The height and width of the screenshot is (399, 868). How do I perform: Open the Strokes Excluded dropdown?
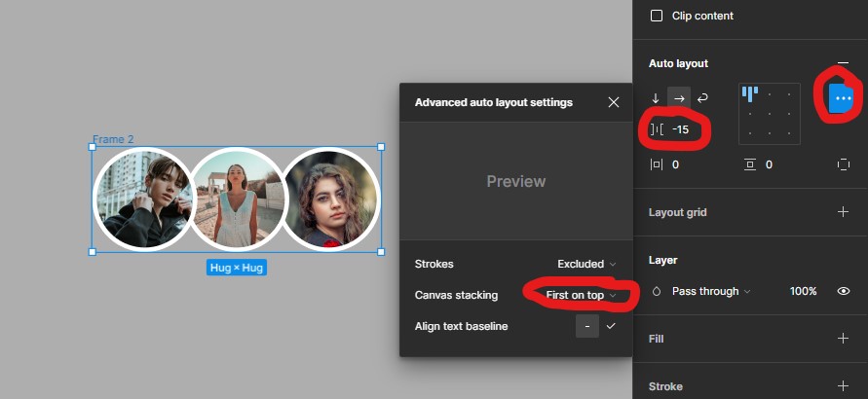click(586, 264)
